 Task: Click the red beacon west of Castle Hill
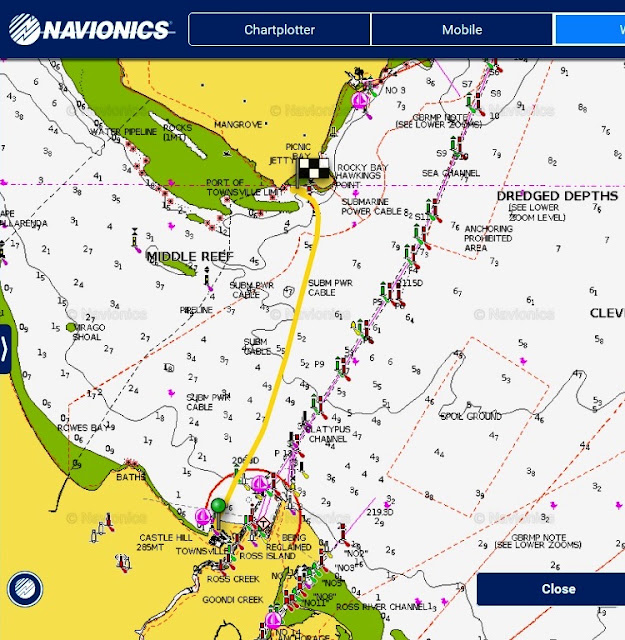point(109,522)
